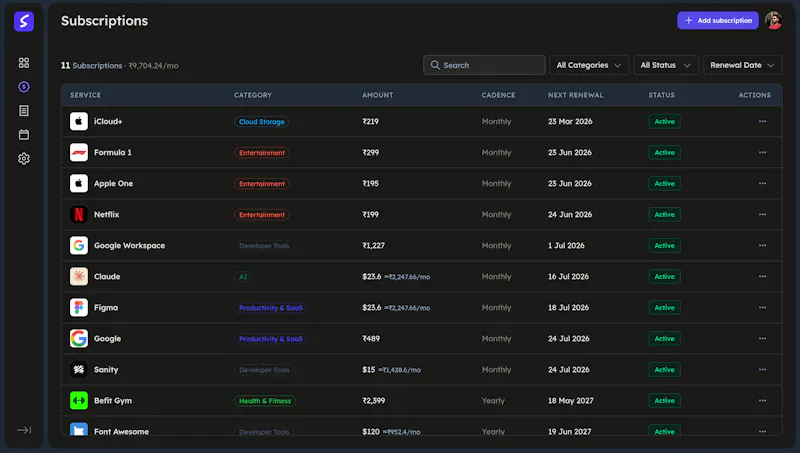This screenshot has height=453, width=800.
Task: Click the app logo in the sidebar
Action: (x=23, y=21)
